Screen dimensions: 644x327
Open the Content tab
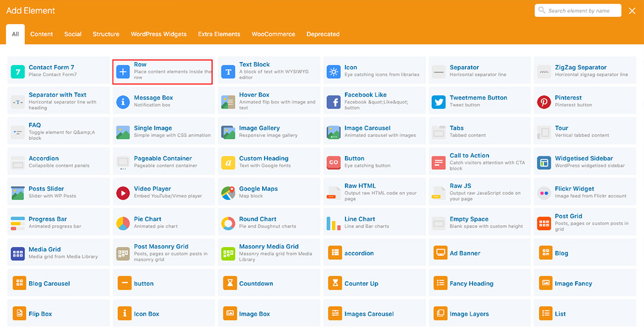point(42,34)
